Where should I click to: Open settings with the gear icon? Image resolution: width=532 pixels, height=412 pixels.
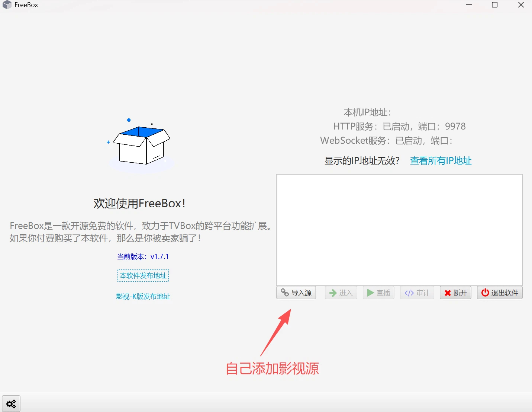click(11, 403)
